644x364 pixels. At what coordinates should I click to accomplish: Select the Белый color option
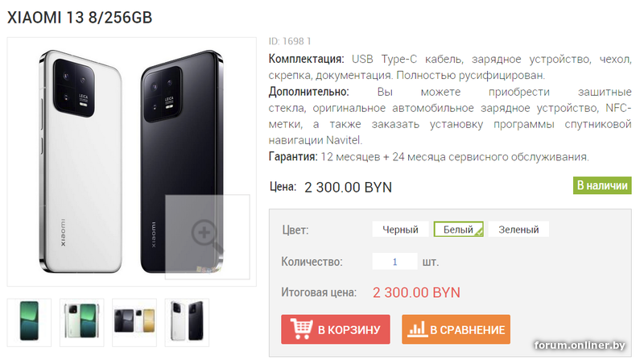tap(458, 230)
